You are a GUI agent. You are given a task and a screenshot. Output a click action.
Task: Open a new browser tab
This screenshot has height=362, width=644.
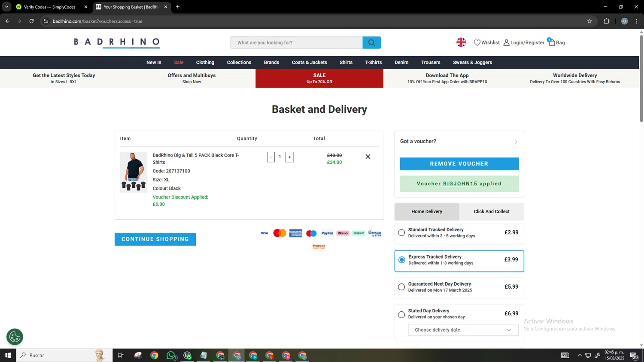(x=178, y=7)
